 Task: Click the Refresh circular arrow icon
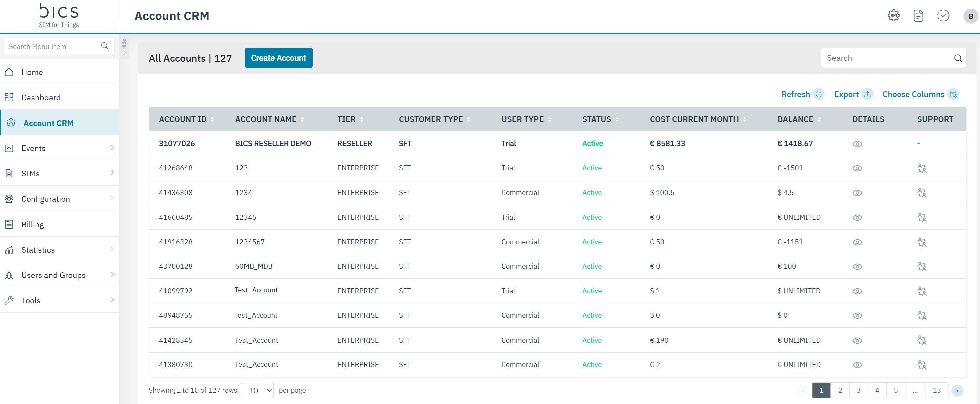point(819,94)
